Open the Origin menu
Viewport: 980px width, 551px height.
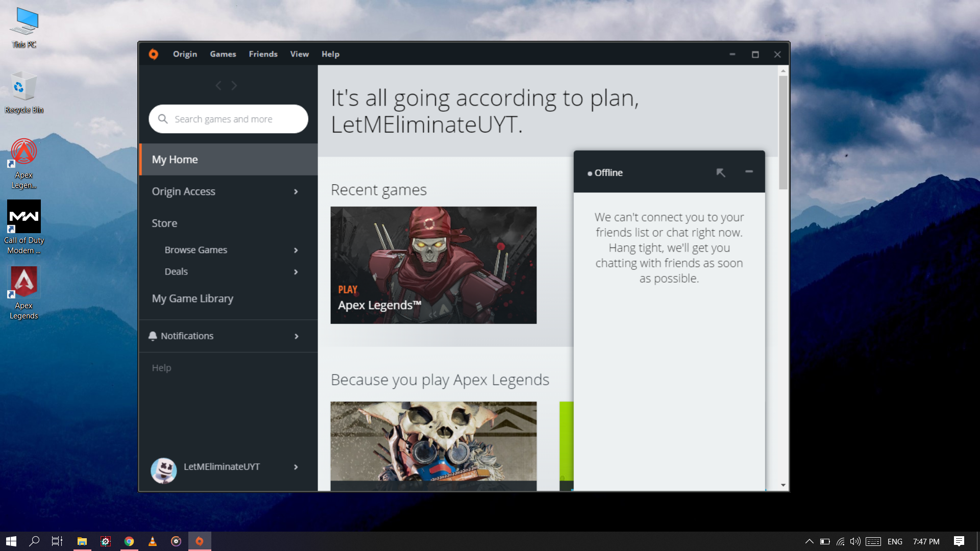185,54
